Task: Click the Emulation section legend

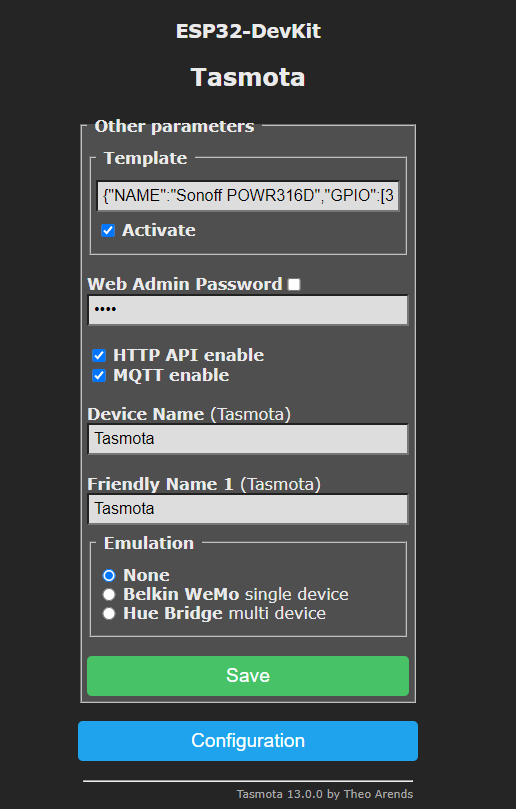Action: 149,543
